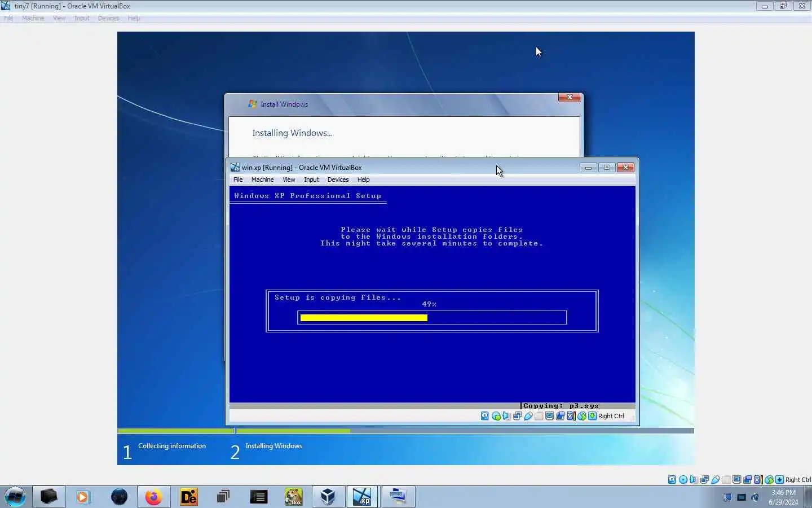Click Show desktop strip at taskbar end
812x508 pixels.
click(x=809, y=497)
